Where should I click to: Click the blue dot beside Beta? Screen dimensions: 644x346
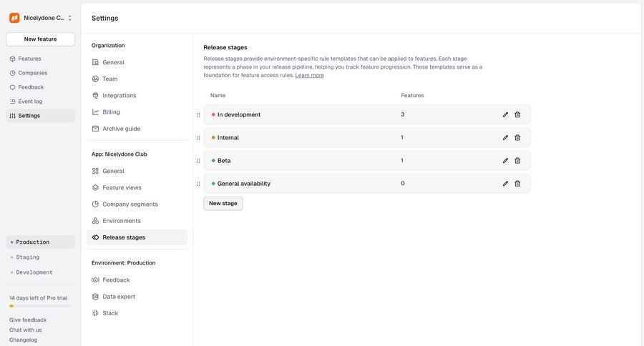pyautogui.click(x=213, y=160)
